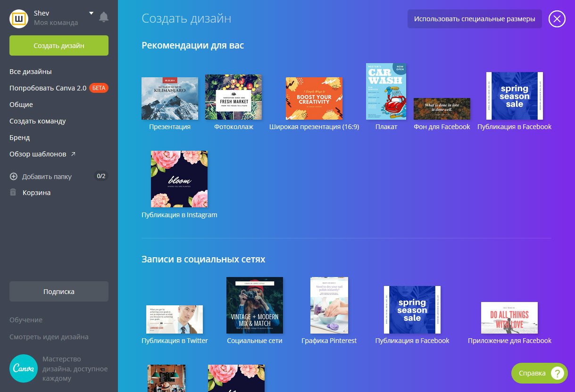Open the Графика Pinterest template thumbnail
Image resolution: width=575 pixels, height=392 pixels.
pyautogui.click(x=329, y=305)
